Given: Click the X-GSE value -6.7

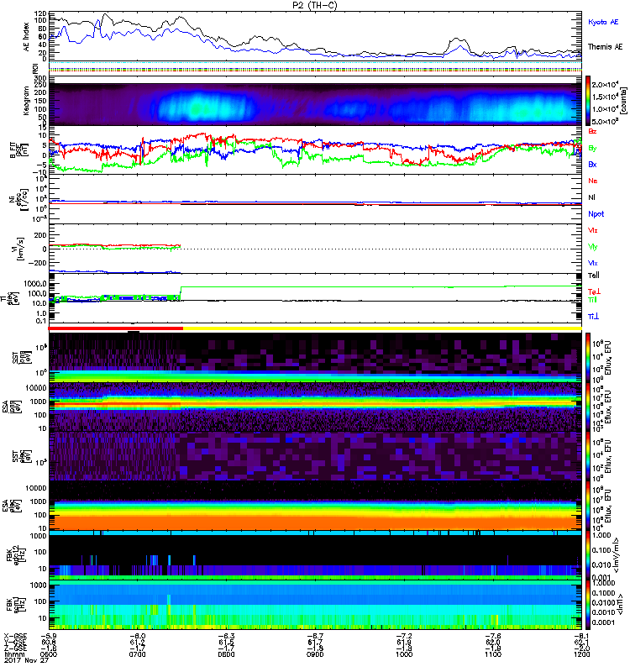Looking at the screenshot, I should (x=315, y=637).
